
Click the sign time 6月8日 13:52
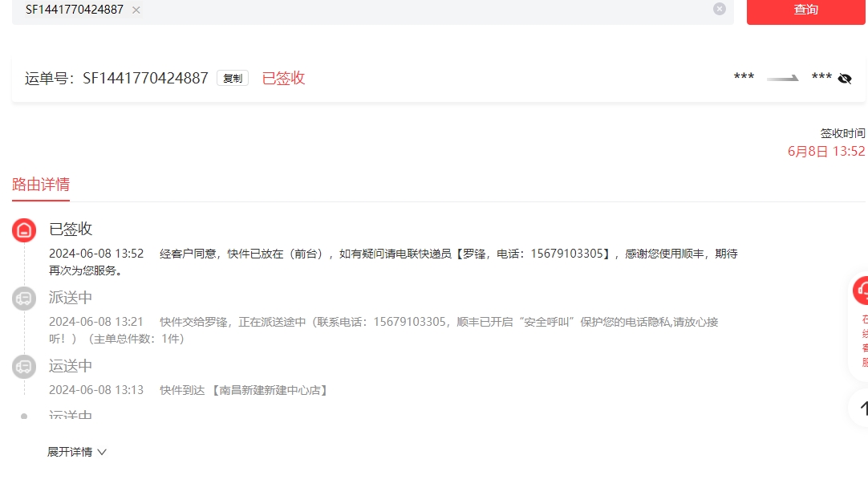(x=826, y=151)
